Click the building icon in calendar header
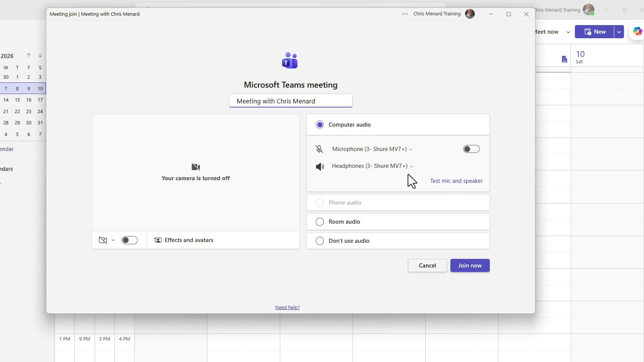 click(564, 59)
